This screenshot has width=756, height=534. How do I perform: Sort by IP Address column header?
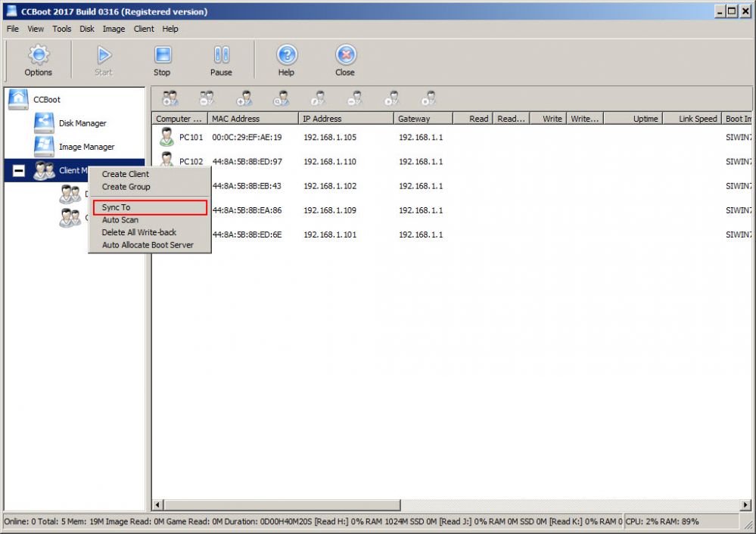[346, 119]
